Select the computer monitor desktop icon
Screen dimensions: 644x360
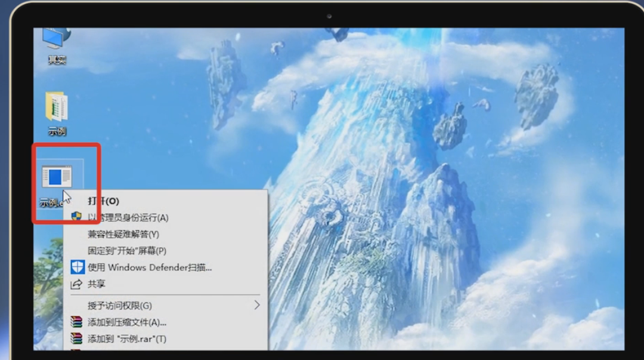click(x=57, y=39)
